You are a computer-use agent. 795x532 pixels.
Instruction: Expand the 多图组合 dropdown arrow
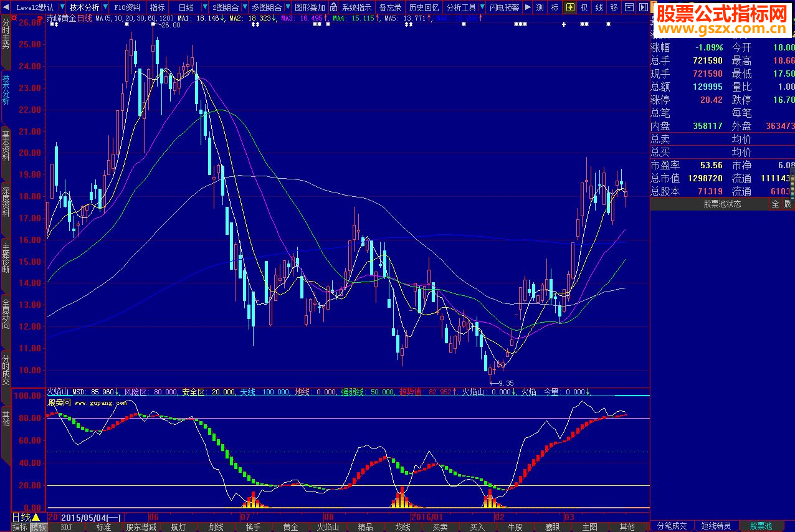pyautogui.click(x=287, y=7)
